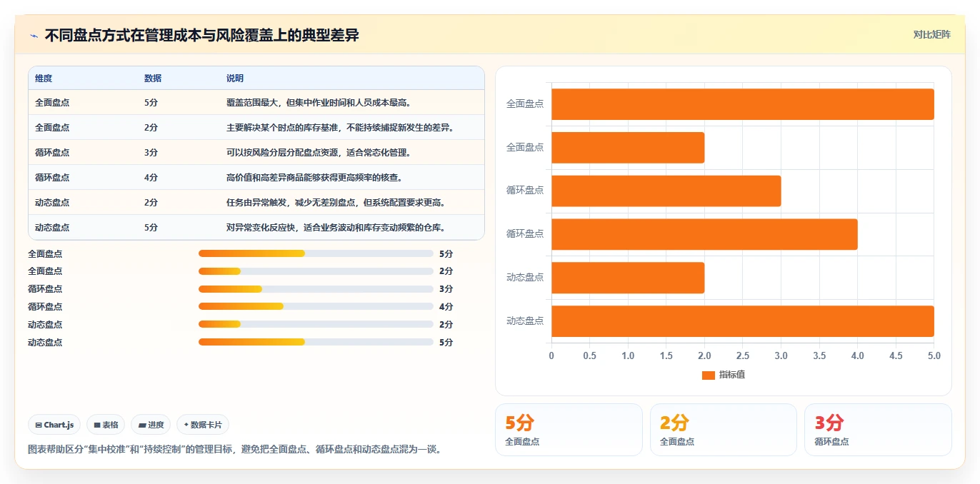Screen dimensions: 980x484
Task: Click the 循环盘点 chart bar reaching 3.0
Action: (666, 191)
